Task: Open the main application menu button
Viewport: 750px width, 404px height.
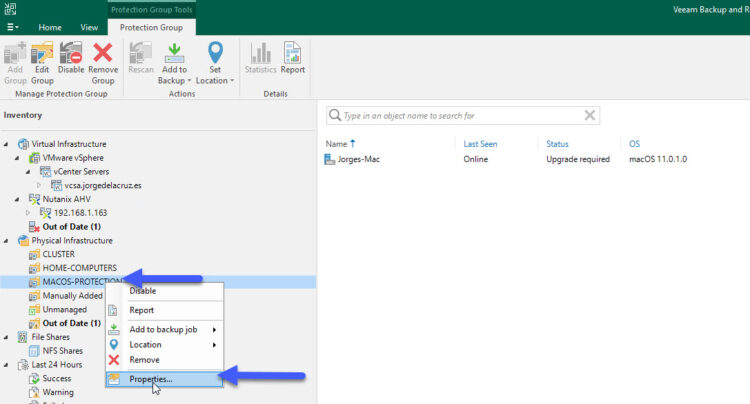Action: 12,27
